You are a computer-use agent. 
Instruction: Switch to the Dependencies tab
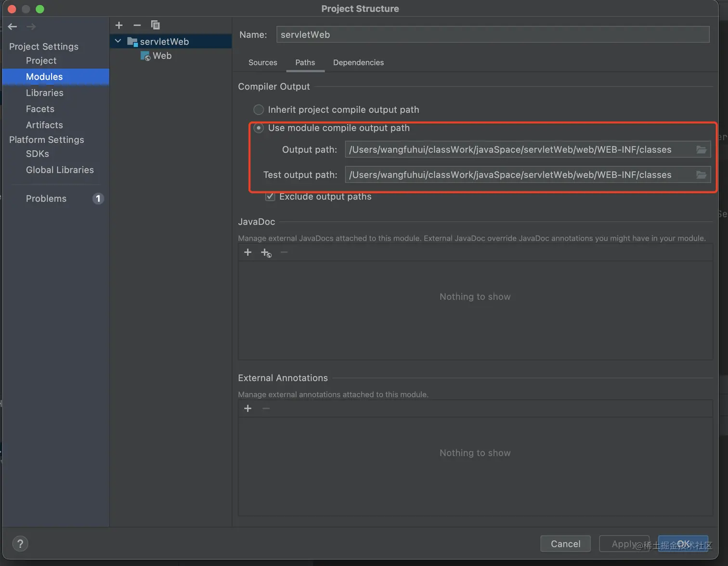(359, 63)
